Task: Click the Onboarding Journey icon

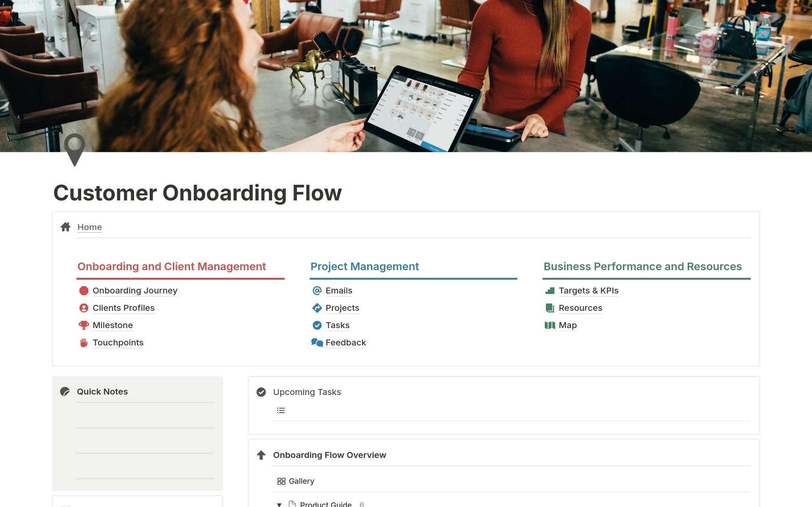Action: (83, 290)
